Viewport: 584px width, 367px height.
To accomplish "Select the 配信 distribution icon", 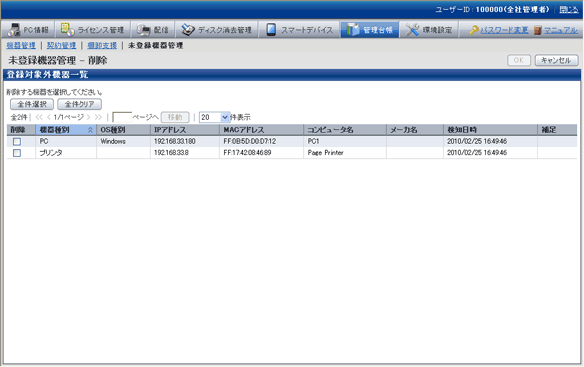I will 143,29.
